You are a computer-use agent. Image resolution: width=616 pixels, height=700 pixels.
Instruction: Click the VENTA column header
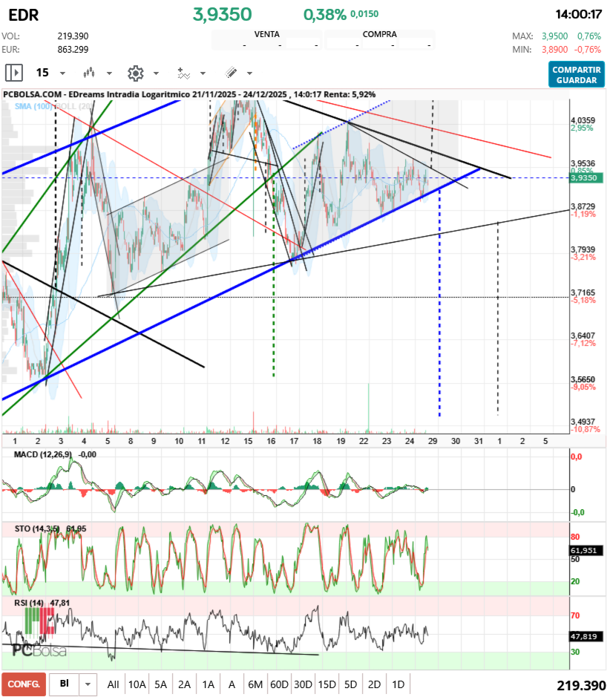267,34
